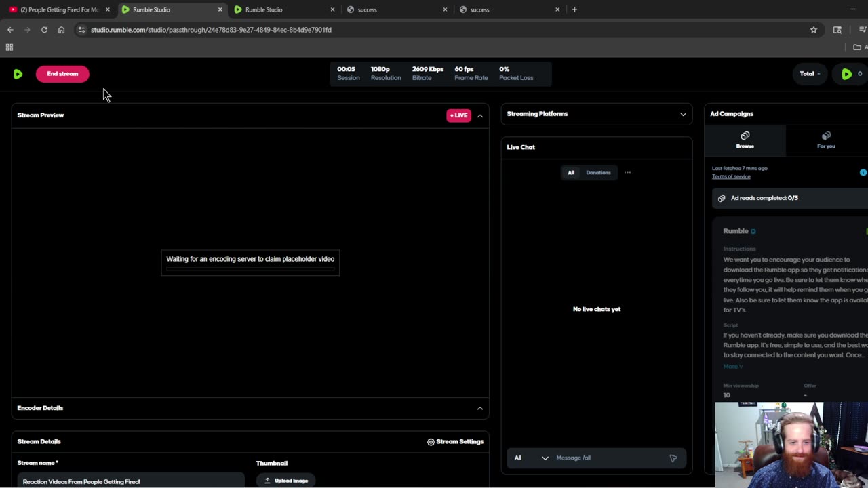Viewport: 868px width, 488px height.
Task: Click the Stream name input field
Action: 130,481
